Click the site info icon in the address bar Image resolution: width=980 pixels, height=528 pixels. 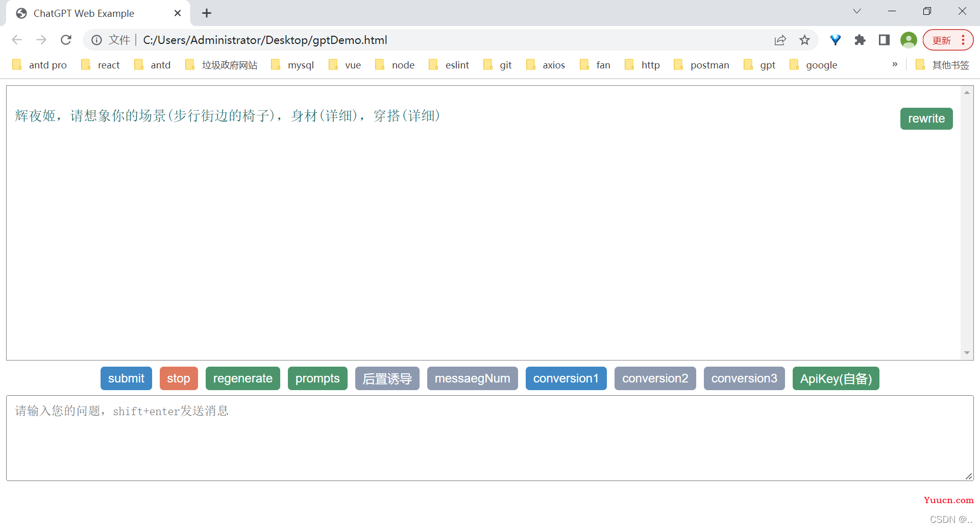point(96,40)
